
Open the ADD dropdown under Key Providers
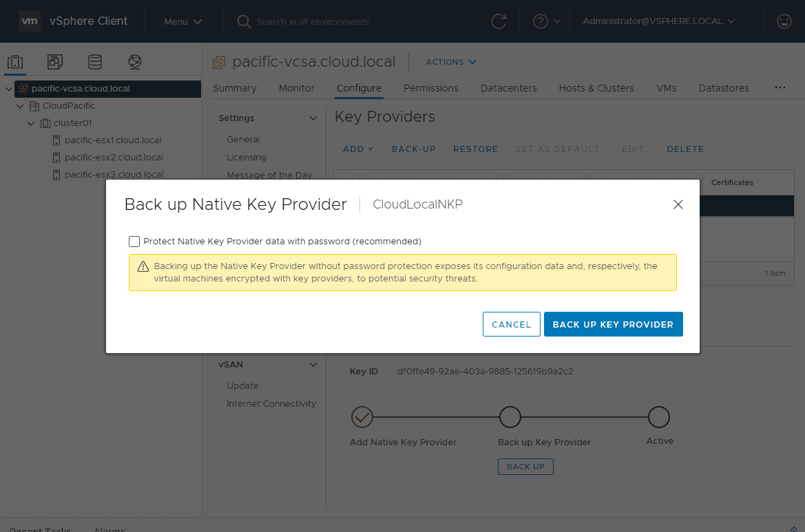357,149
